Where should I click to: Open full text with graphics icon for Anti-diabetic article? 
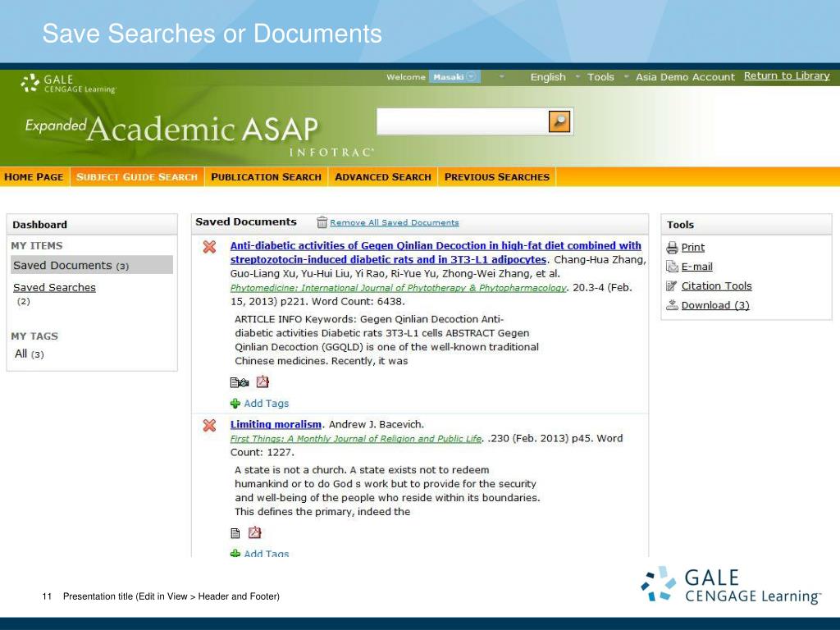click(x=240, y=382)
